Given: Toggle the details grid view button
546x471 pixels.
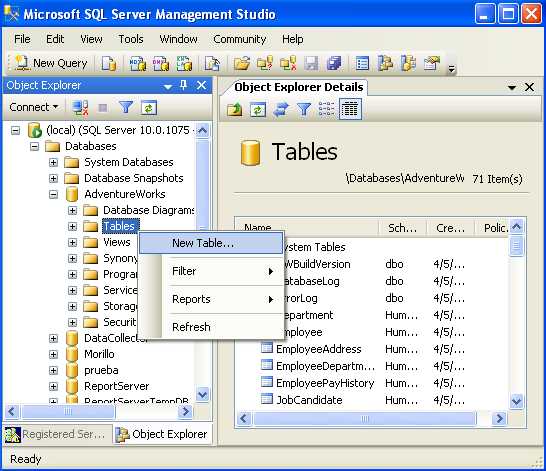Looking at the screenshot, I should 350,109.
